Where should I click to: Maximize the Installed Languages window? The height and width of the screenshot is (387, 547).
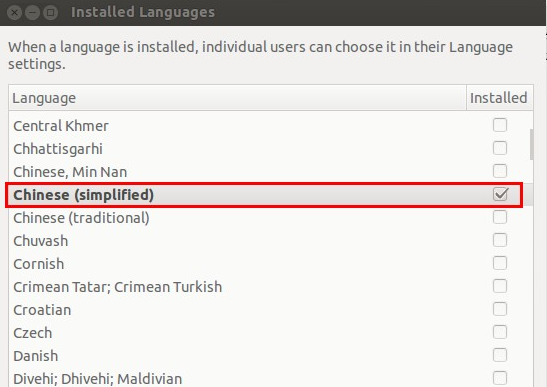click(x=51, y=13)
